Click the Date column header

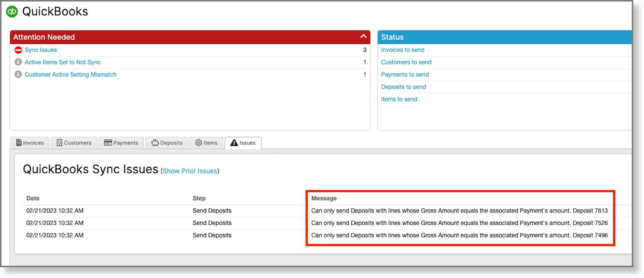[x=33, y=198]
